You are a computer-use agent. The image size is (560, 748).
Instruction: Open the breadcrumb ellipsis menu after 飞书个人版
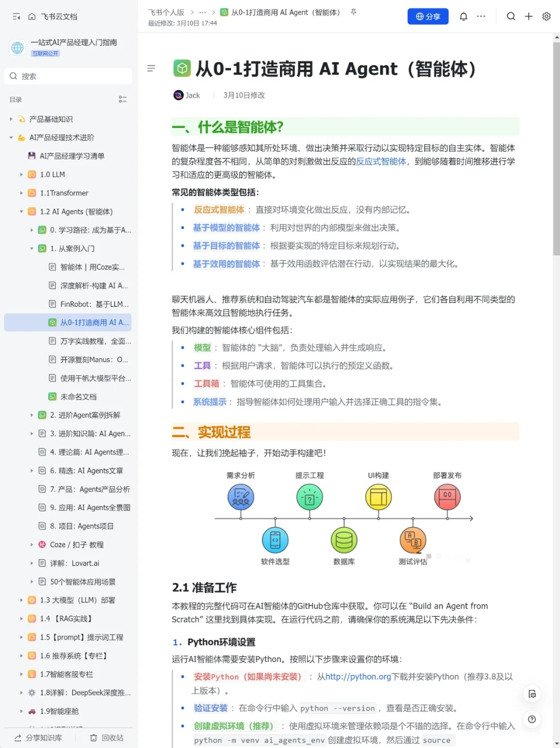202,11
